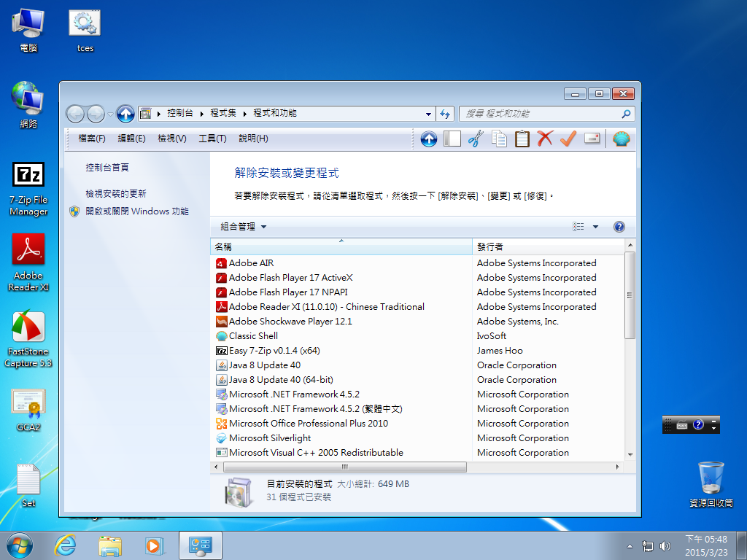This screenshot has height=560, width=747.
Task: Click the horizontal scrollbar thumb of program list
Action: [x=345, y=467]
